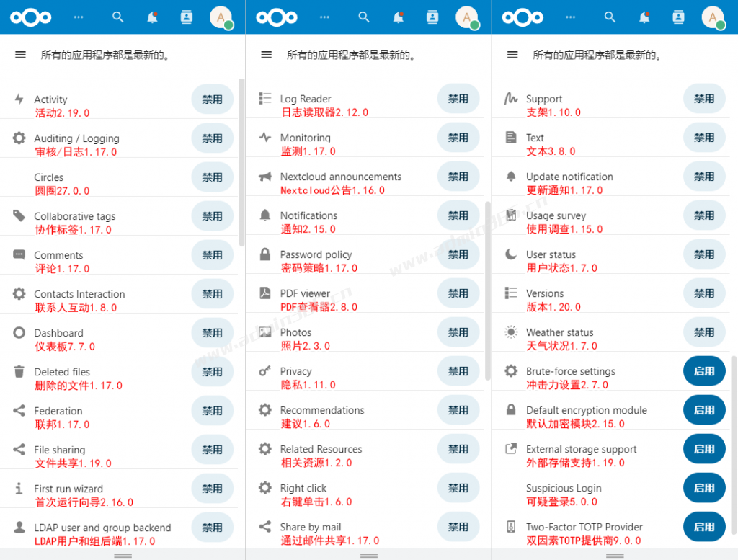
Task: Open search in the left panel header
Action: [x=117, y=17]
